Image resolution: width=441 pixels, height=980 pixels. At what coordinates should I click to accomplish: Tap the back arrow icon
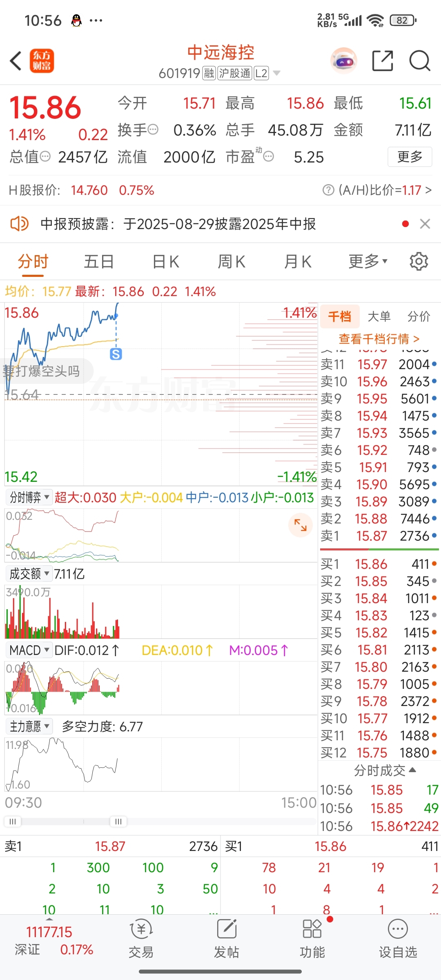point(16,61)
